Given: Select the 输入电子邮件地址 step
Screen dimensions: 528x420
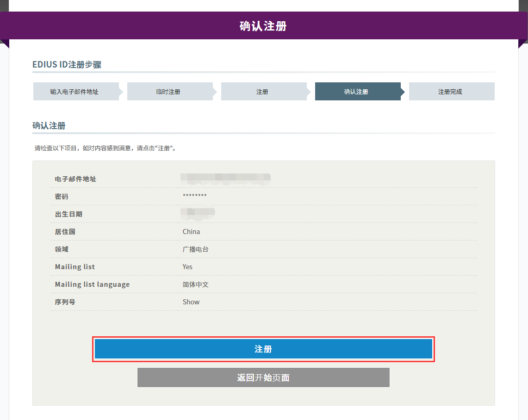Looking at the screenshot, I should tap(76, 92).
